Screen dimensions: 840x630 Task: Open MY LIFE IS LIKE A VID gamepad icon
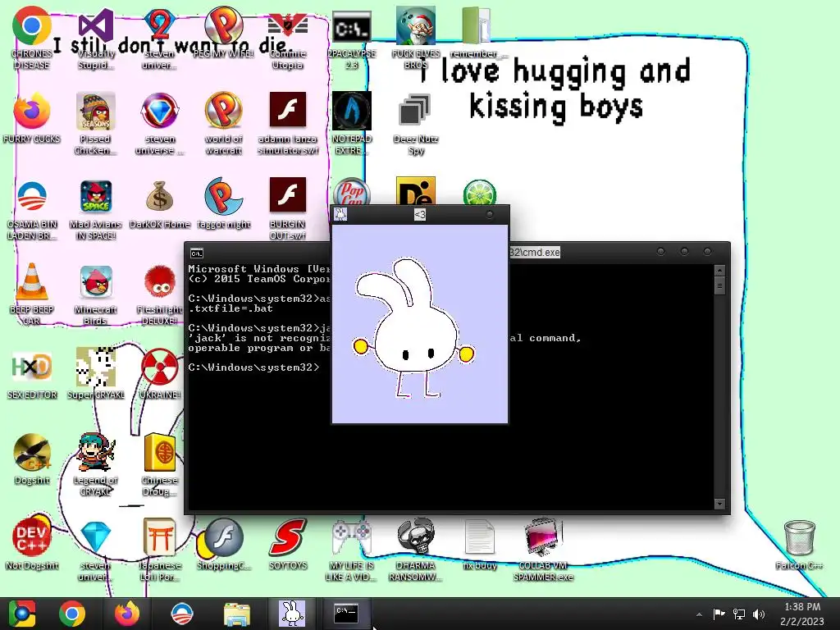(351, 537)
